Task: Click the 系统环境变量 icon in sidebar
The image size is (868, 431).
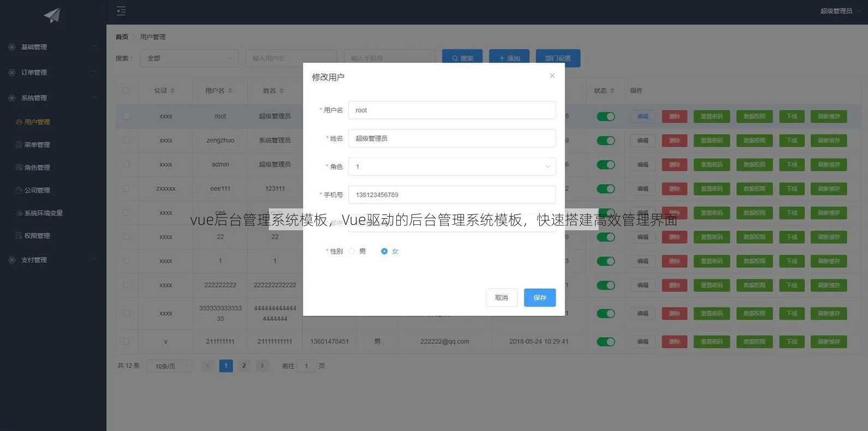Action: coord(19,213)
